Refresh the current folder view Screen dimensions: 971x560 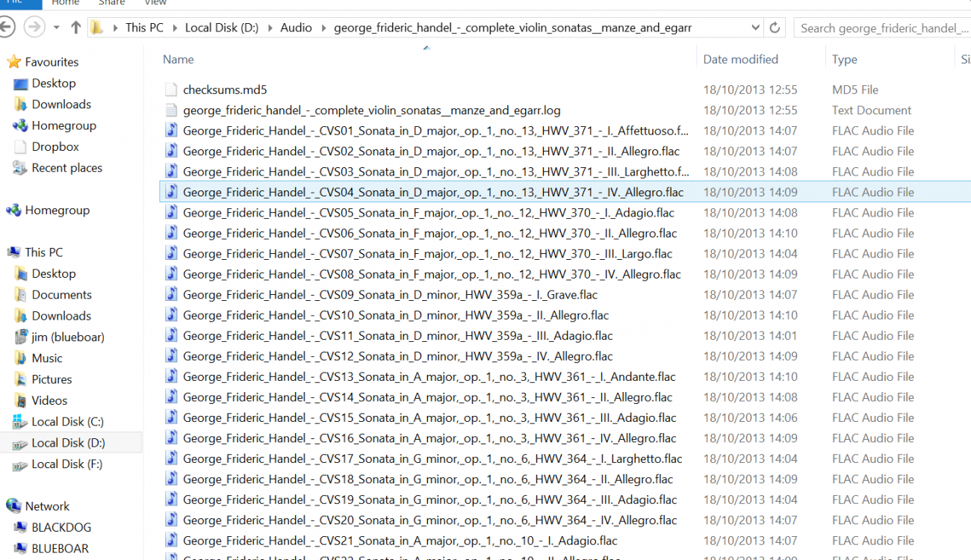tap(775, 28)
